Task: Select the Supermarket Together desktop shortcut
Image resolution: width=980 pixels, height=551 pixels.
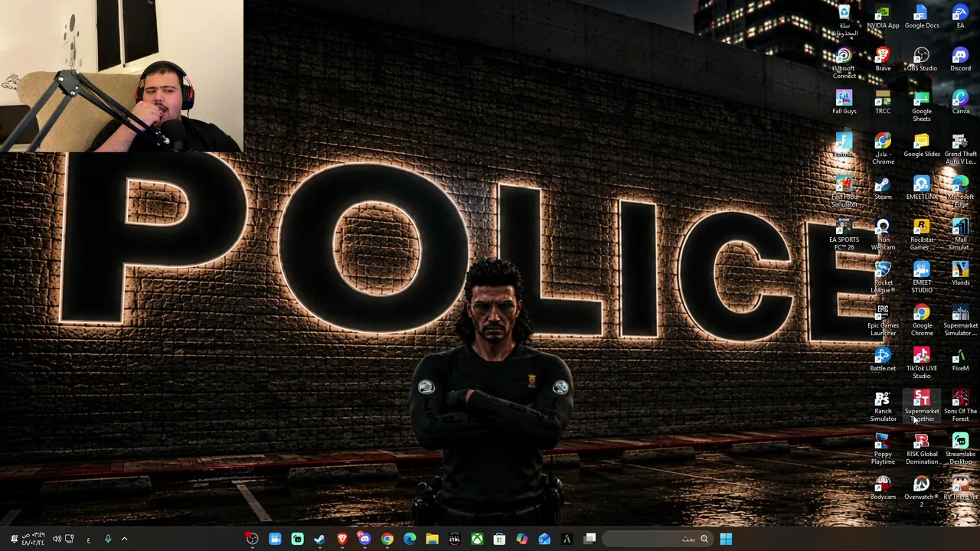Action: pyautogui.click(x=922, y=406)
